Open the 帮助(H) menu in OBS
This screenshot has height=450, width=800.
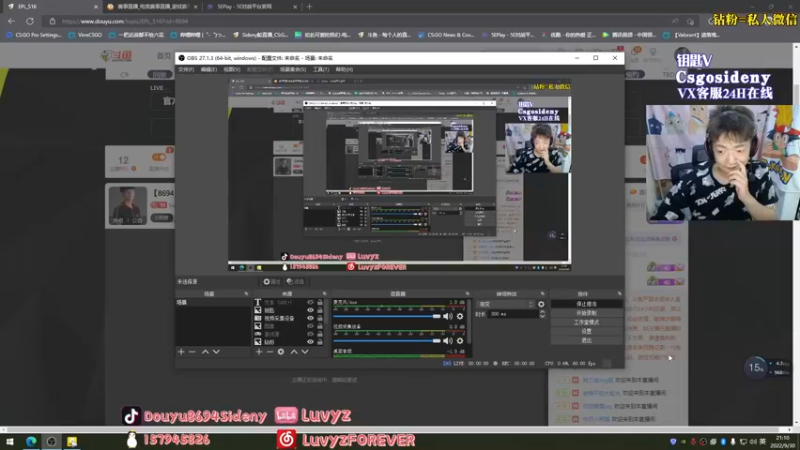pyautogui.click(x=344, y=69)
